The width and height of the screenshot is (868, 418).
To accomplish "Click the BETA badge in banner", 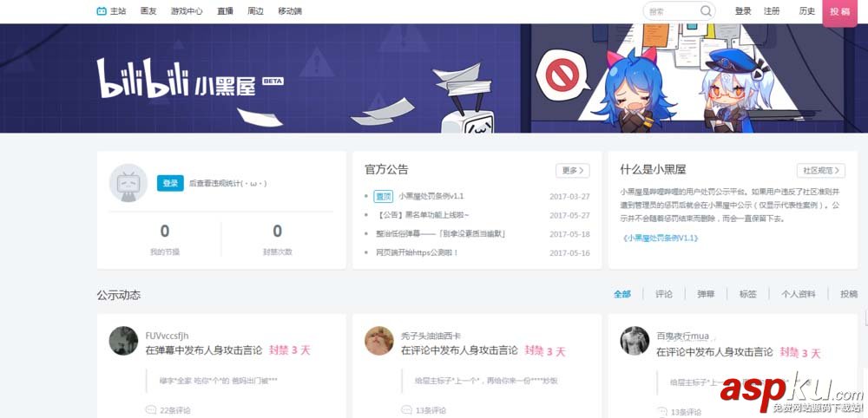I will (x=273, y=81).
